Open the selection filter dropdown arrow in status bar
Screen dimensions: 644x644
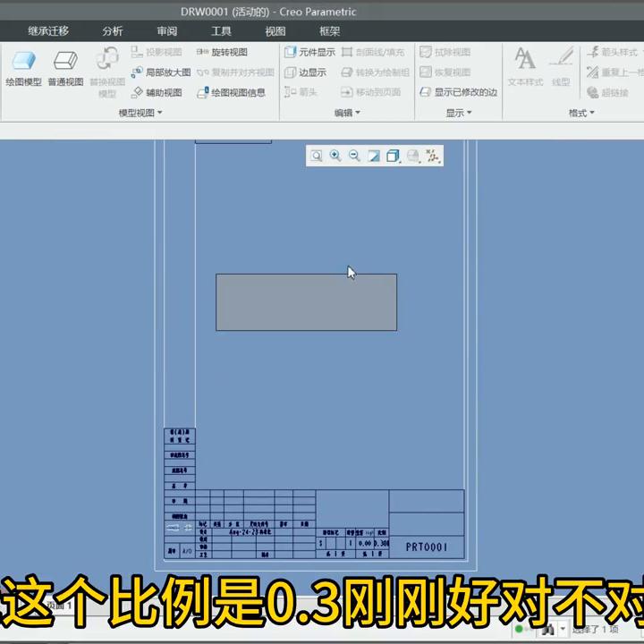coord(563,629)
